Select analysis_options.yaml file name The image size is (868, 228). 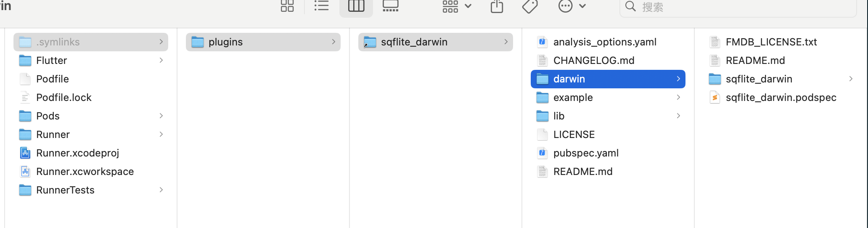605,42
